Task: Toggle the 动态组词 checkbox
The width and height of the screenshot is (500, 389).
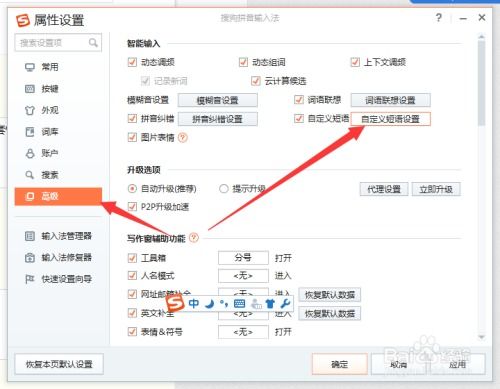Action: 243,62
